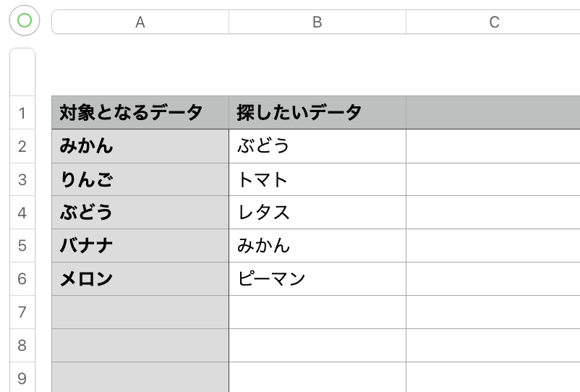580x392 pixels.
Task: Select row 1 header
Action: [x=22, y=113]
